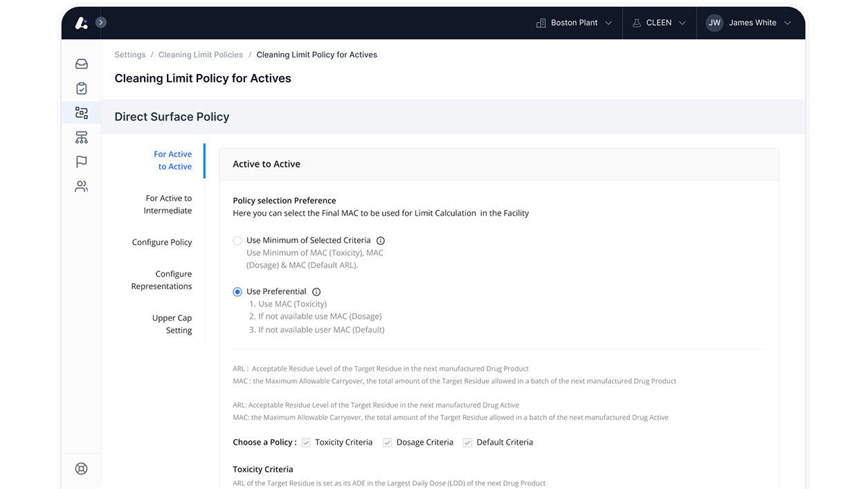Viewport: 868px width, 489px height.
Task: Open the info tooltip beside Use Preferential
Action: pyautogui.click(x=316, y=291)
